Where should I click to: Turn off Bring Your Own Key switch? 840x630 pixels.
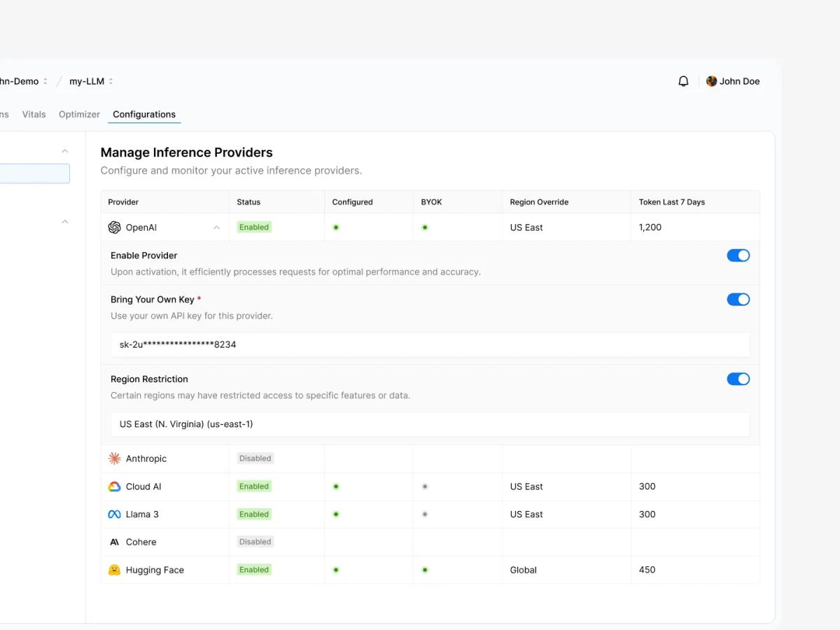click(x=738, y=300)
